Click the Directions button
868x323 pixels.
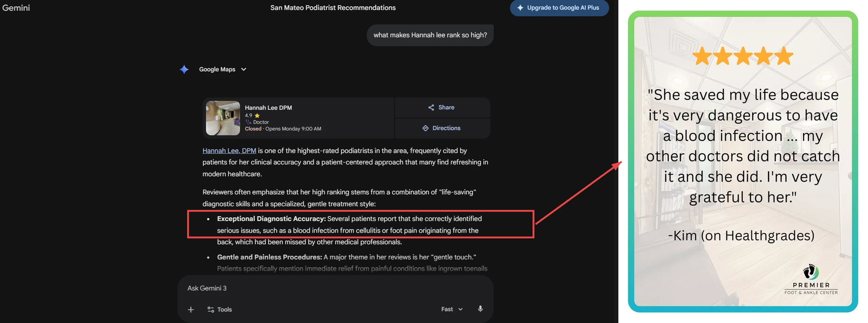[442, 128]
